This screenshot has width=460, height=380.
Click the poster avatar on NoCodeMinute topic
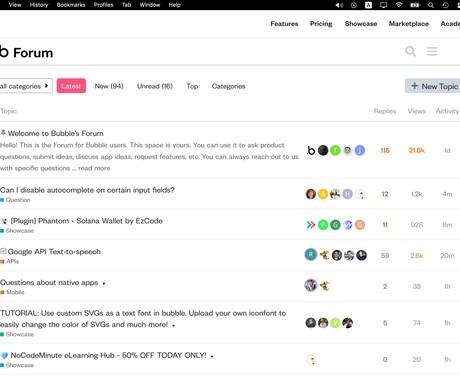pyautogui.click(x=311, y=359)
